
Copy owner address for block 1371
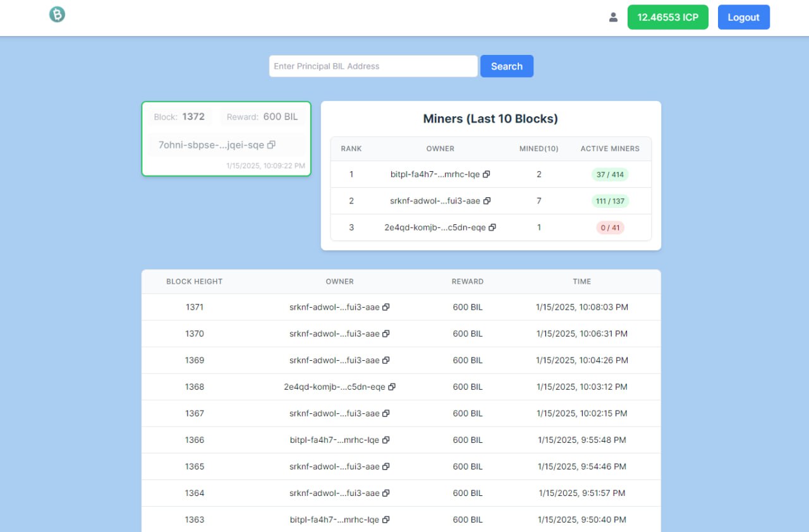pyautogui.click(x=386, y=307)
